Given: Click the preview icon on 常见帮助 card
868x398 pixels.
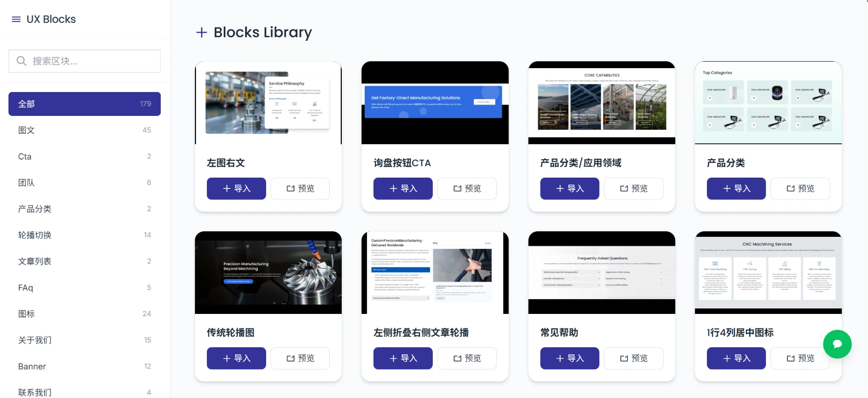Looking at the screenshot, I should click(x=624, y=358).
